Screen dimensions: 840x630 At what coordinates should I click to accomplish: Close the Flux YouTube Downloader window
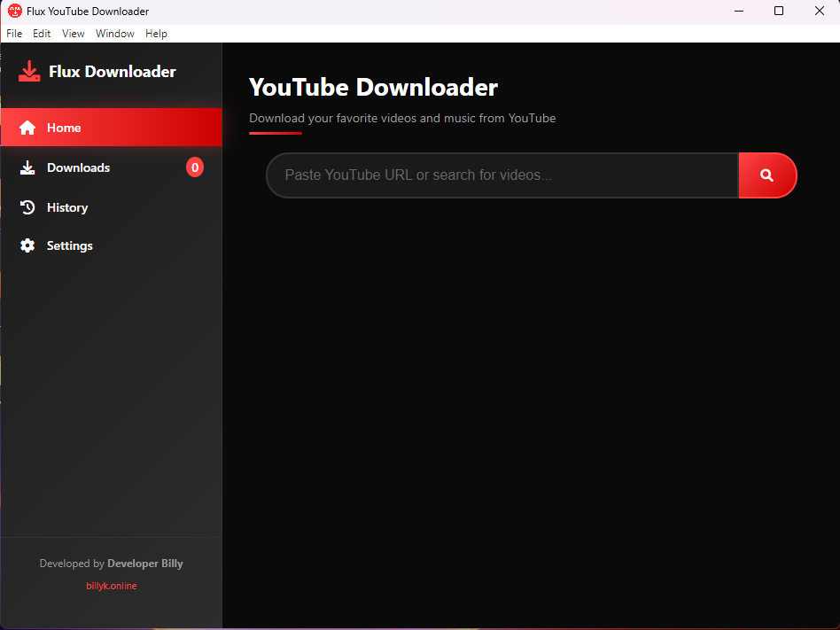pos(820,11)
